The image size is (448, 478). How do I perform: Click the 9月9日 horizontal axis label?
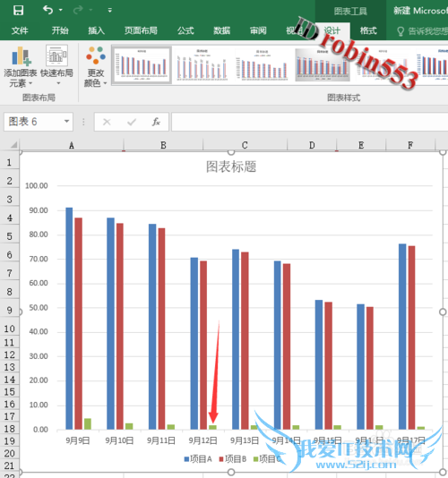coord(78,440)
